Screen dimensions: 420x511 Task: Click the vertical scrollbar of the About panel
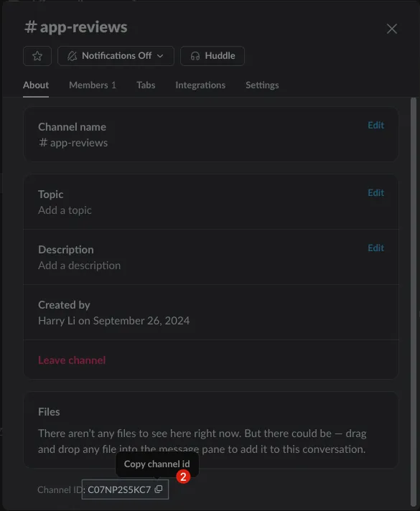(413, 303)
